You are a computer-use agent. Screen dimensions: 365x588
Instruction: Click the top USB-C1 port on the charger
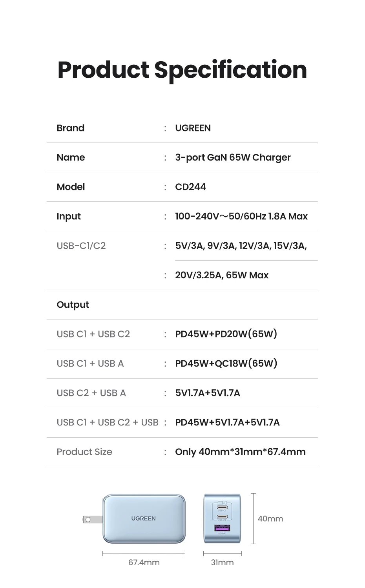[222, 506]
